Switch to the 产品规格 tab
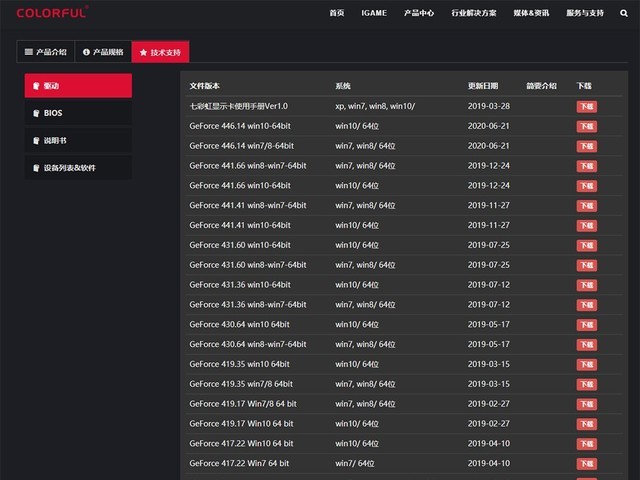This screenshot has width=640, height=480. [x=103, y=52]
